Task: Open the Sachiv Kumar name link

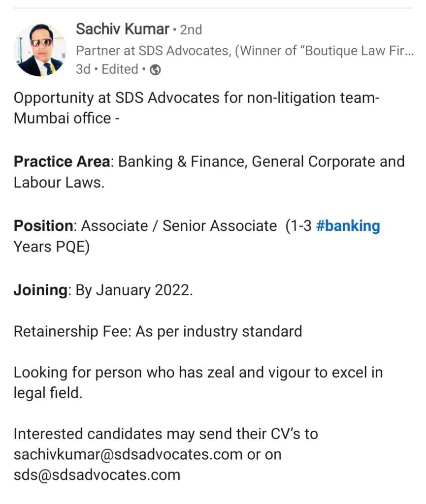Action: pos(123,29)
